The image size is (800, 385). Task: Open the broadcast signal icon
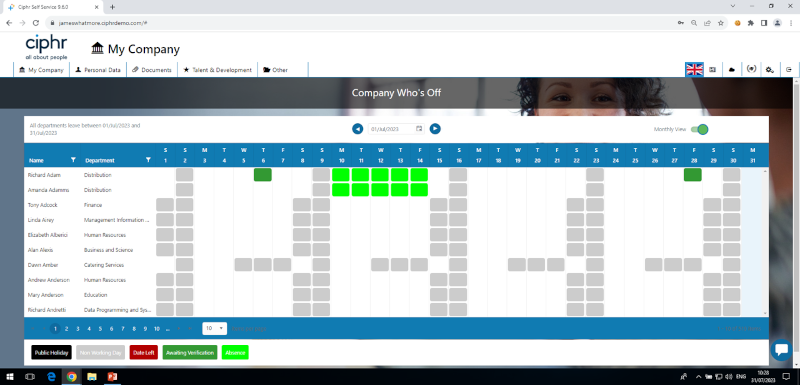coord(751,69)
